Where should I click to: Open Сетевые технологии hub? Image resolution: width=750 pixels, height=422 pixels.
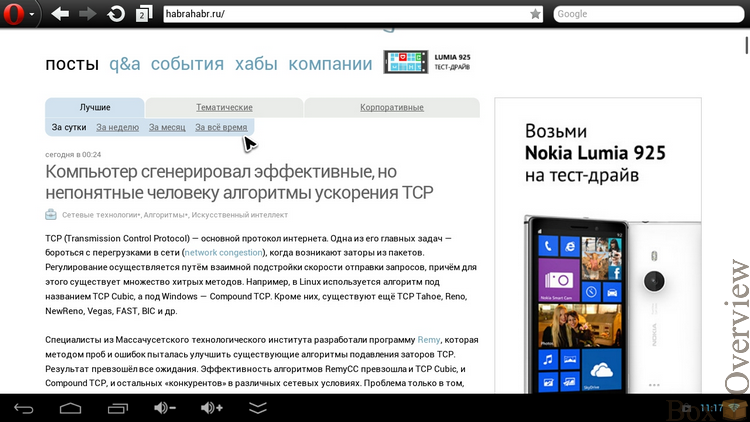[100, 215]
